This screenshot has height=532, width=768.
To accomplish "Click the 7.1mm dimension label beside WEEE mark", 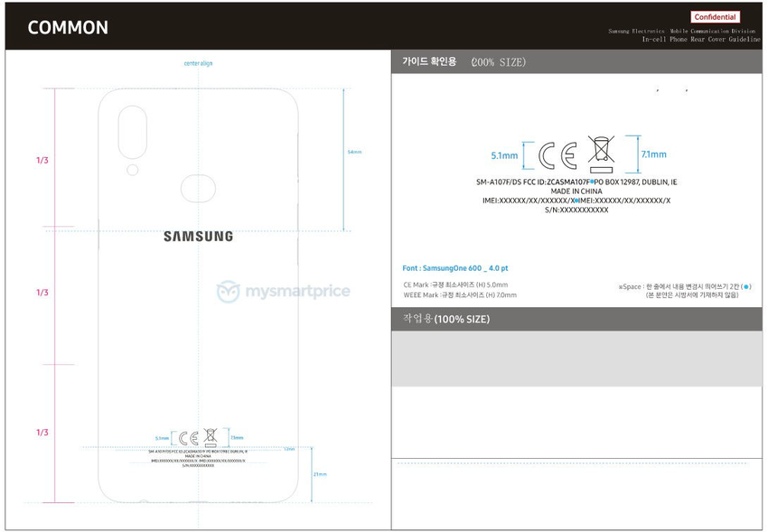I will click(x=652, y=154).
